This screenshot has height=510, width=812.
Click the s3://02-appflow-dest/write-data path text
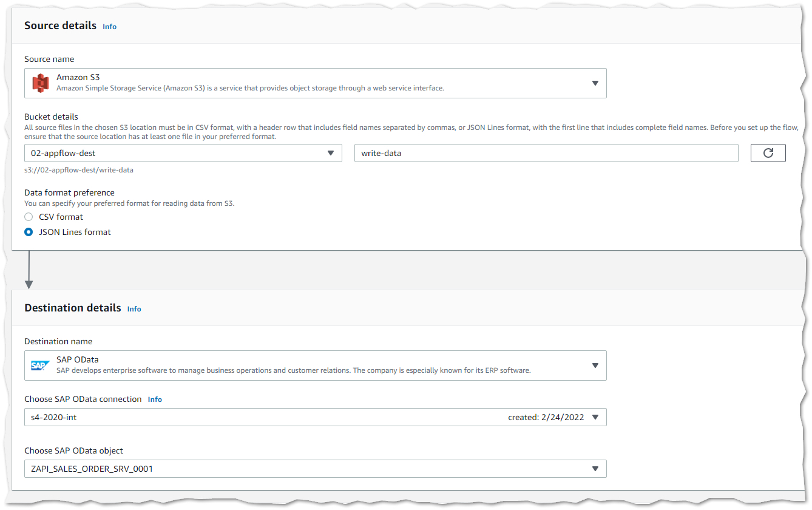[x=79, y=170]
